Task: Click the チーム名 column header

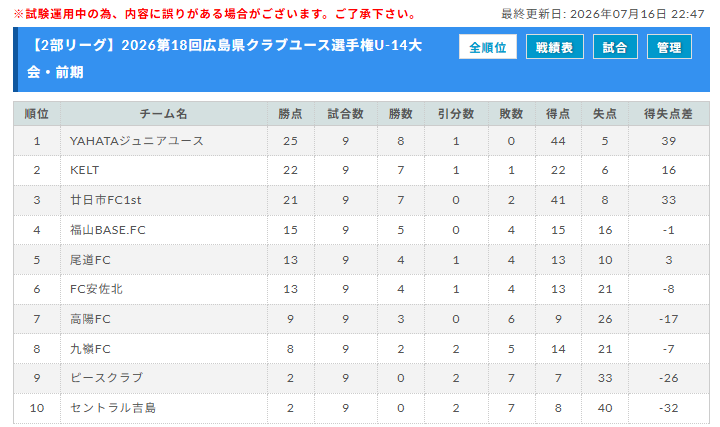Action: click(164, 114)
